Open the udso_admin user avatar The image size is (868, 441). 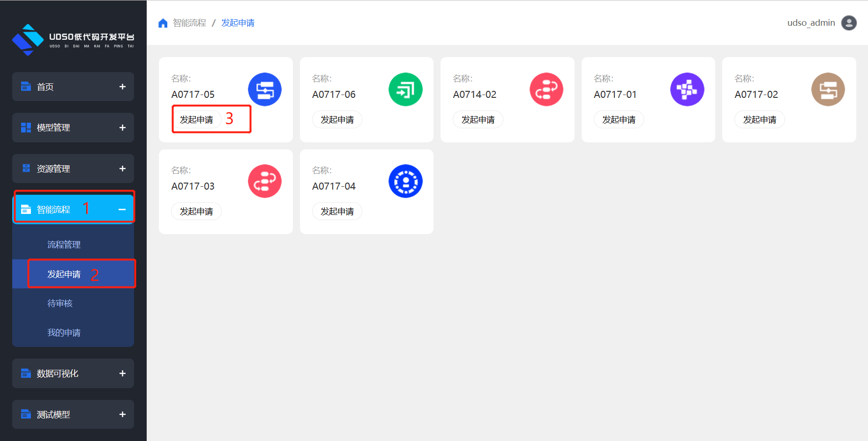848,23
